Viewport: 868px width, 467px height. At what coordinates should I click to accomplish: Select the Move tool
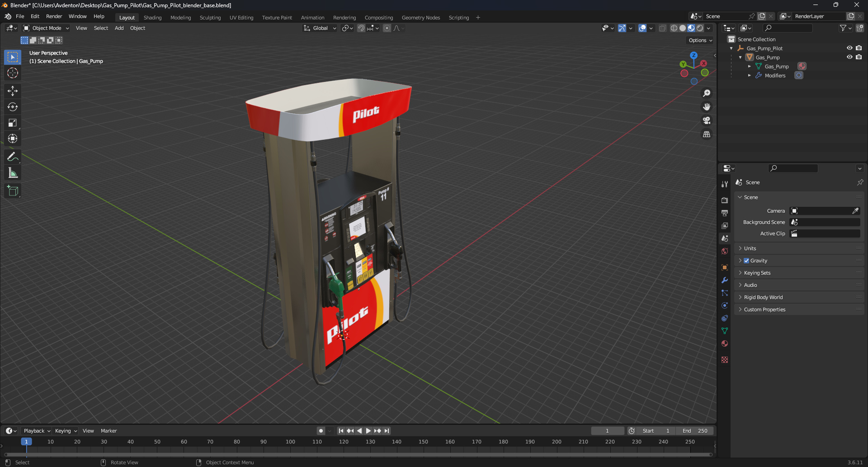(x=13, y=91)
